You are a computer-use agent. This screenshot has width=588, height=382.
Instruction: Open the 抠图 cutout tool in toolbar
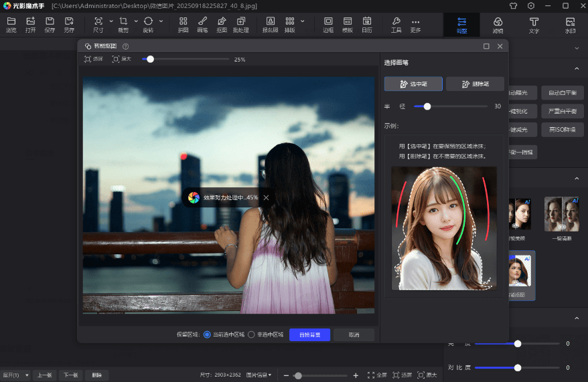[x=222, y=25]
